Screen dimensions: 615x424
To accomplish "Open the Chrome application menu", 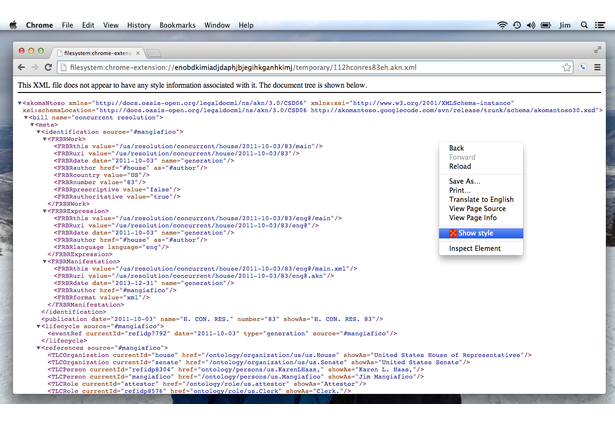I will coord(39,25).
